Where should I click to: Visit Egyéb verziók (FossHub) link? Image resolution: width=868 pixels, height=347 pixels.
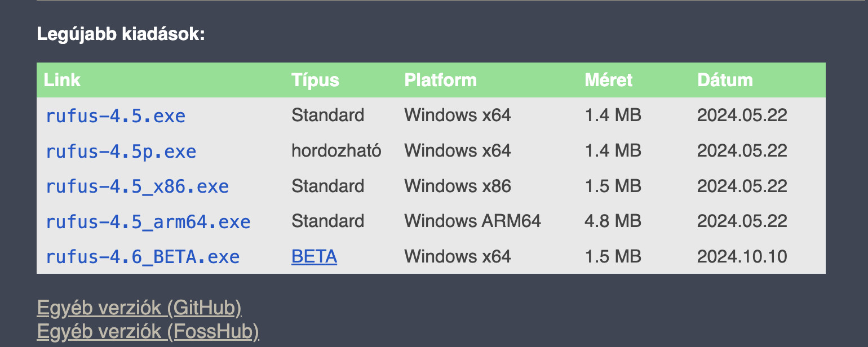148,332
